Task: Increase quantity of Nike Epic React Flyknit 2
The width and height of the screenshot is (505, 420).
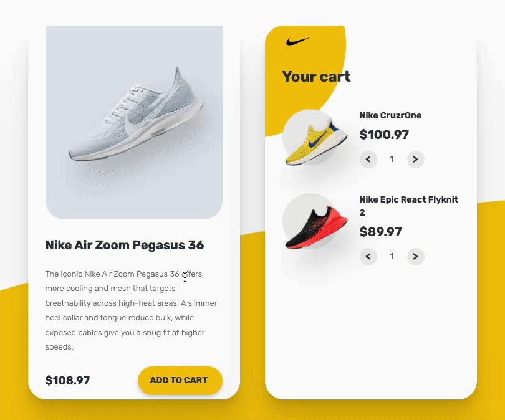Action: (x=415, y=257)
